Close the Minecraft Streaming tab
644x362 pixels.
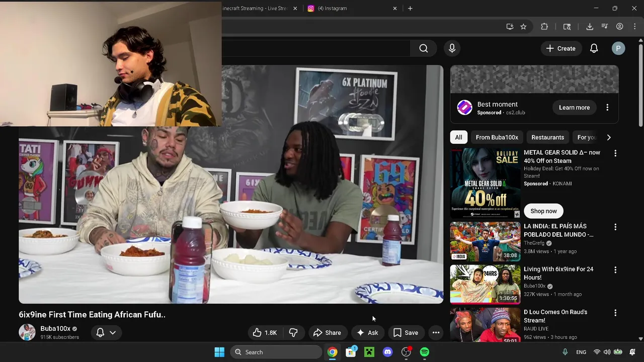coord(295,8)
